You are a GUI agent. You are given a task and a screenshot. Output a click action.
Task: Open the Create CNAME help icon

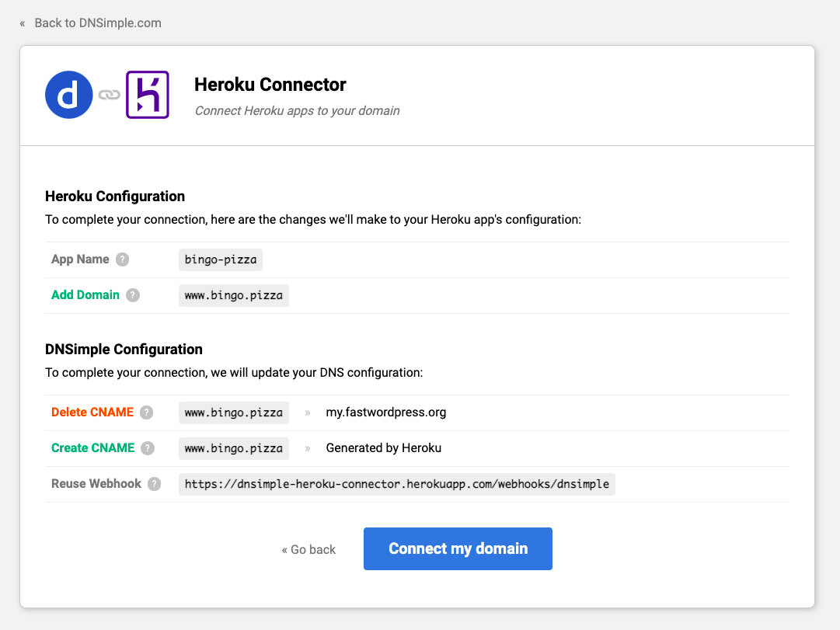coord(148,448)
